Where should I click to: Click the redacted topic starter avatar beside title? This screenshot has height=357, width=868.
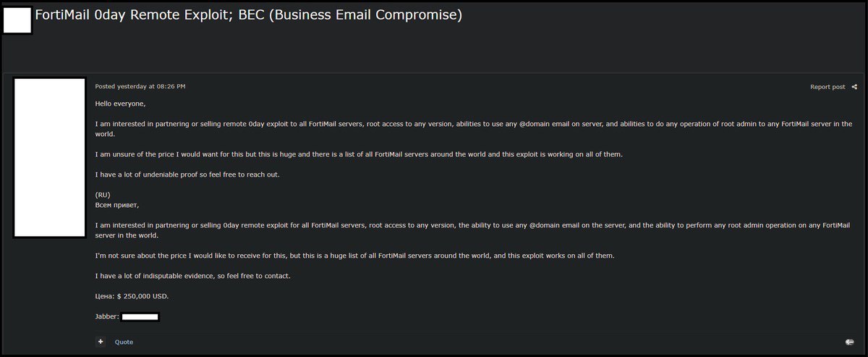tap(18, 20)
